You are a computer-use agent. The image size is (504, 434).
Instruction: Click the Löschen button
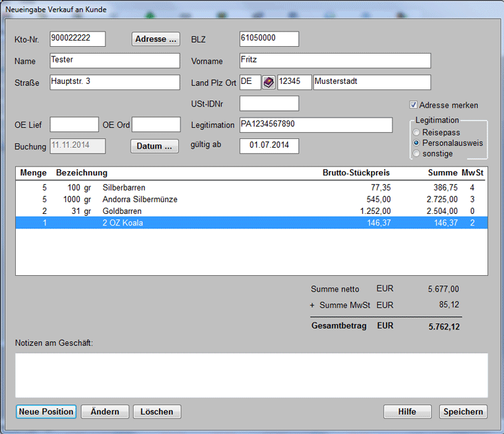(x=157, y=411)
